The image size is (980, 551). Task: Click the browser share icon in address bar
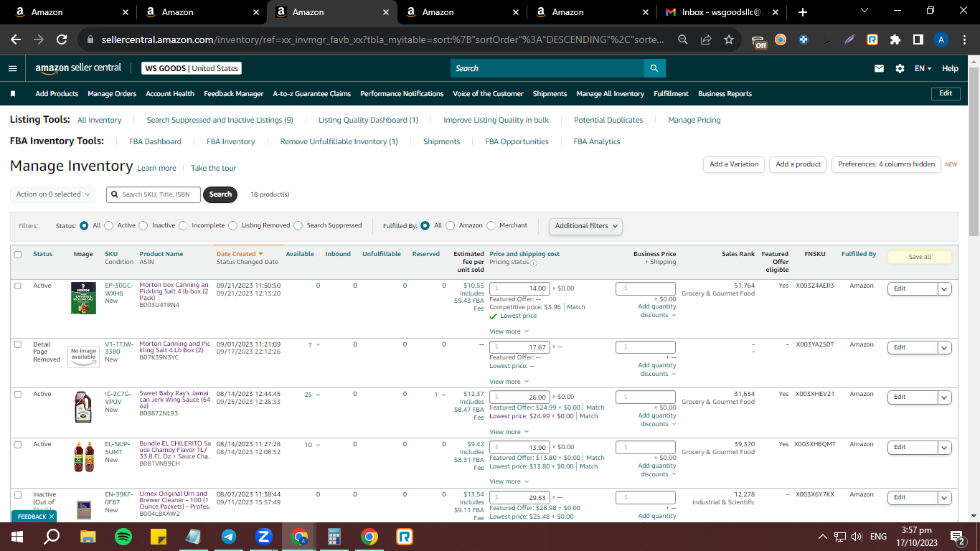[x=706, y=40]
